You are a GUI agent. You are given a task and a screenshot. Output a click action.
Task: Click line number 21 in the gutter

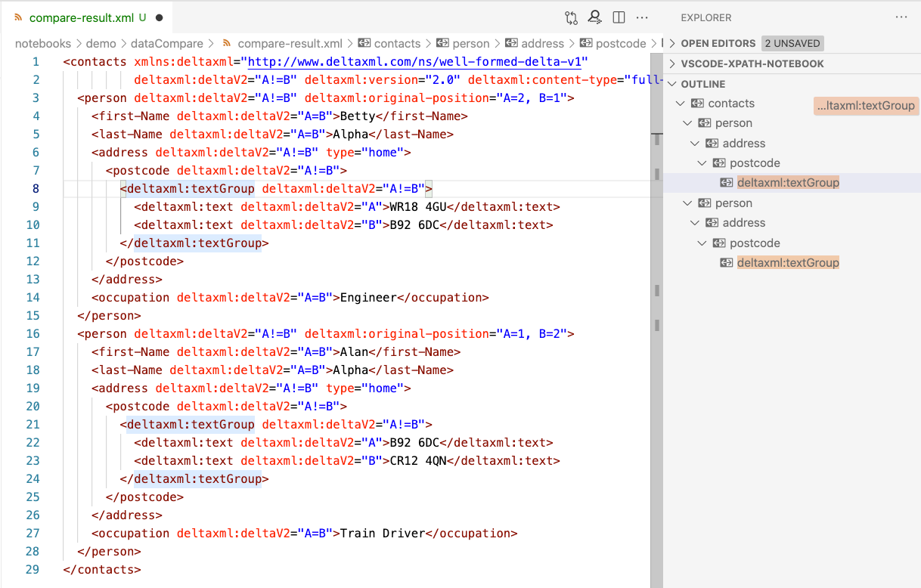pos(32,424)
